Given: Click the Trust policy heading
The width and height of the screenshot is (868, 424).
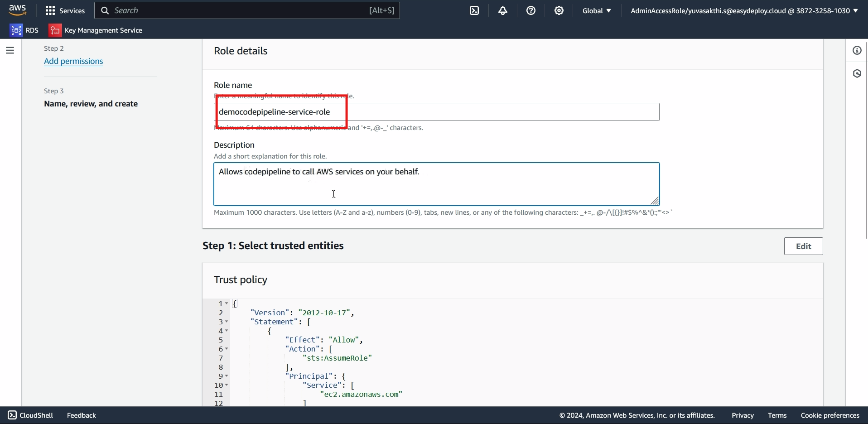Looking at the screenshot, I should point(241,280).
